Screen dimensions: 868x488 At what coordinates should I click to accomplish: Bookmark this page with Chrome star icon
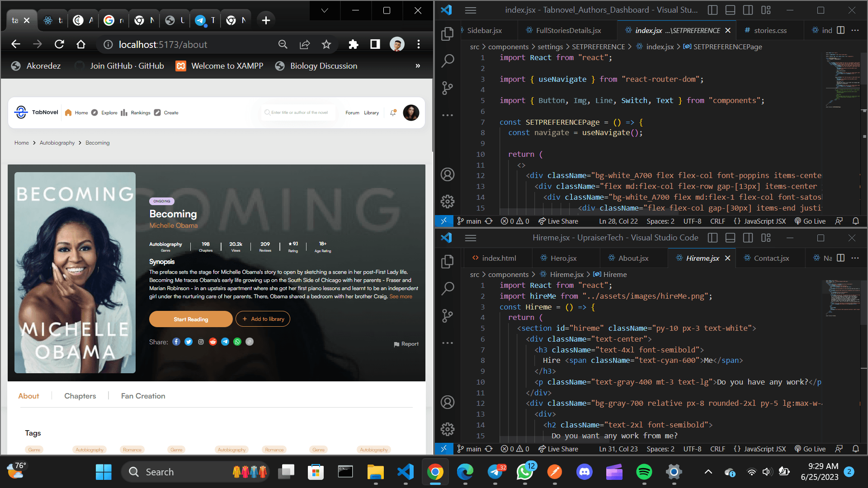tap(326, 44)
